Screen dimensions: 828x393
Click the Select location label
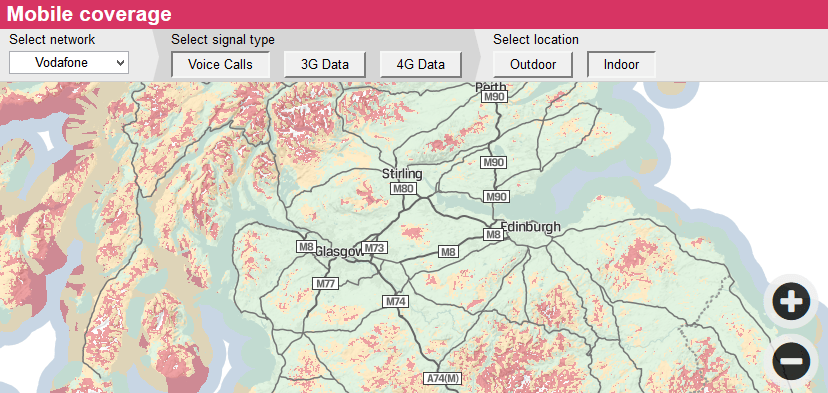536,40
